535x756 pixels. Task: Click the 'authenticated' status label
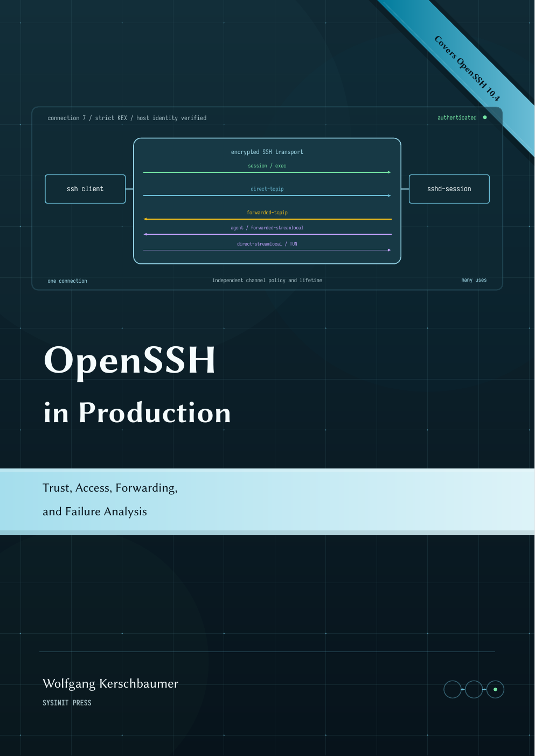pos(457,117)
